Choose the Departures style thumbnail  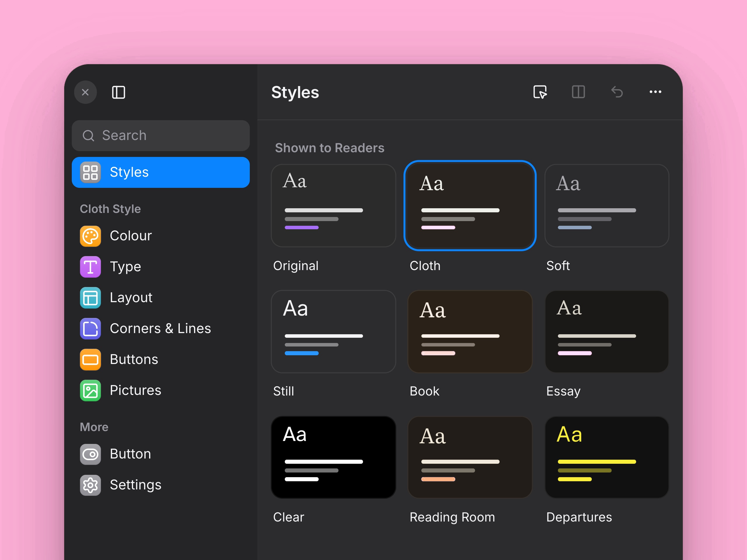click(607, 457)
